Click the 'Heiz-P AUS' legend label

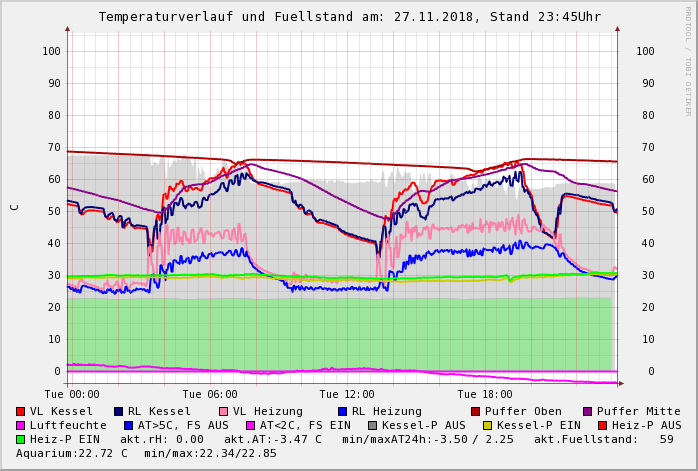coord(646,425)
